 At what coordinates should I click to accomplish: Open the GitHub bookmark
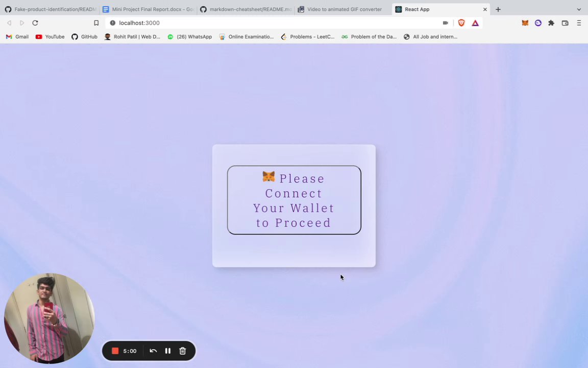(x=84, y=37)
